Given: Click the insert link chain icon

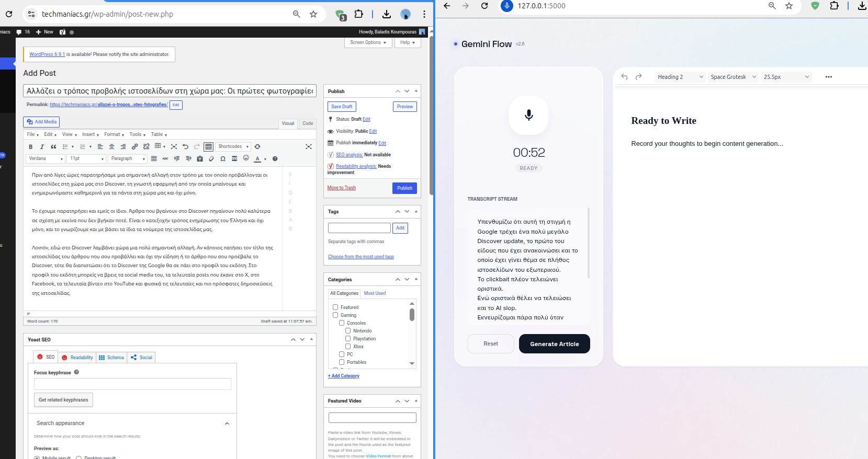Looking at the screenshot, I should (x=134, y=147).
